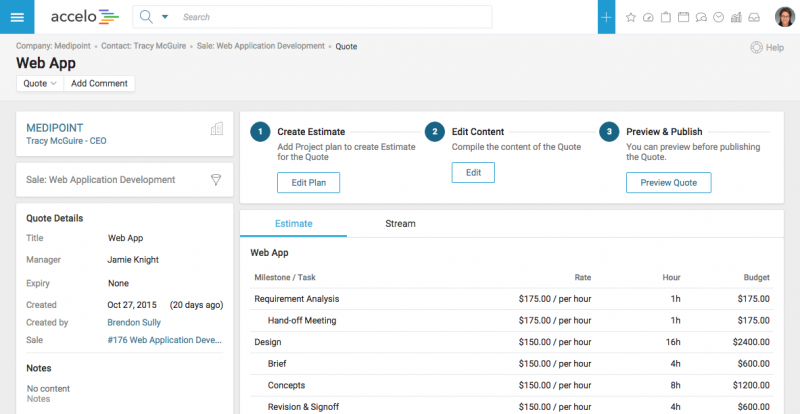This screenshot has height=414, width=800.
Task: Open the clipboard tasks icon
Action: (x=666, y=17)
